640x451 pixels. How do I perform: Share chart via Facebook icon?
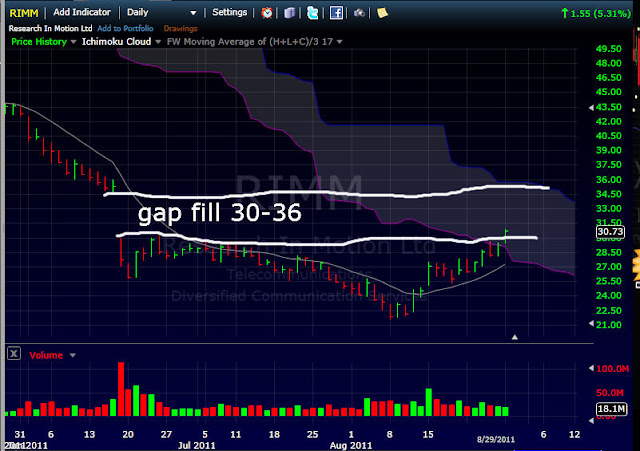336,13
